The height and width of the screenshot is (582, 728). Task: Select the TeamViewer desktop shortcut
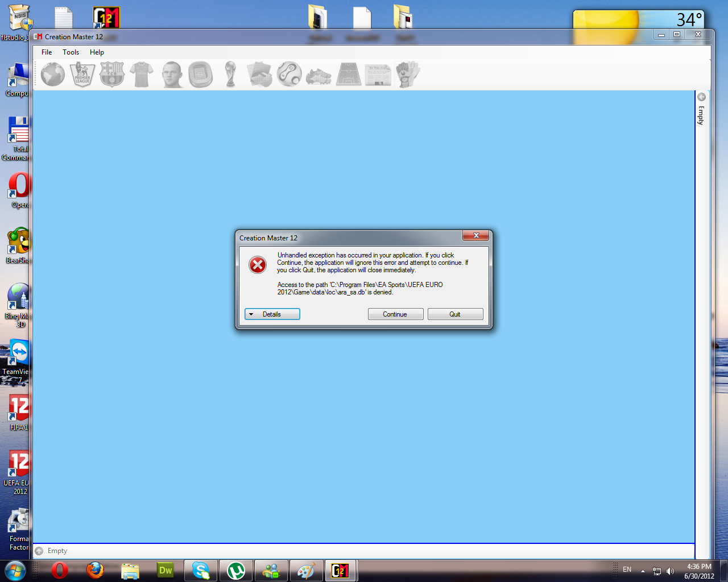pyautogui.click(x=16, y=362)
